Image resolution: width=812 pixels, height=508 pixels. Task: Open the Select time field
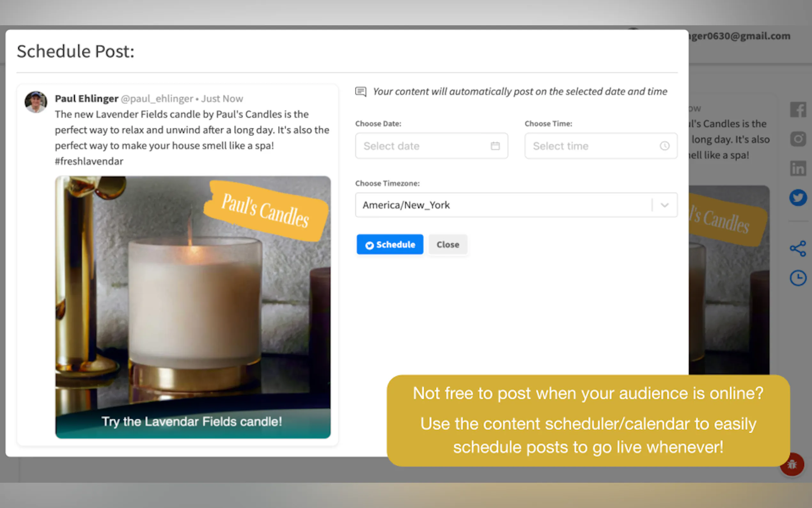click(591, 146)
